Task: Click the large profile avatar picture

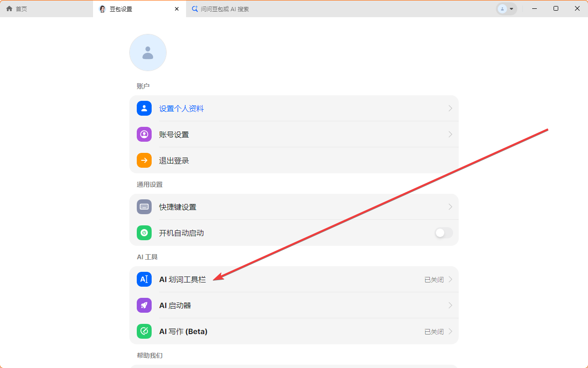Action: pyautogui.click(x=148, y=53)
